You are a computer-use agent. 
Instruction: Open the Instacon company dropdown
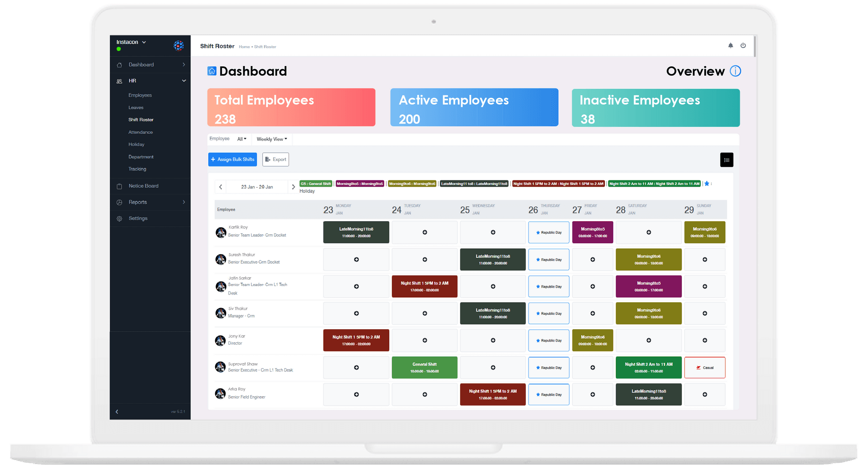[x=131, y=42]
